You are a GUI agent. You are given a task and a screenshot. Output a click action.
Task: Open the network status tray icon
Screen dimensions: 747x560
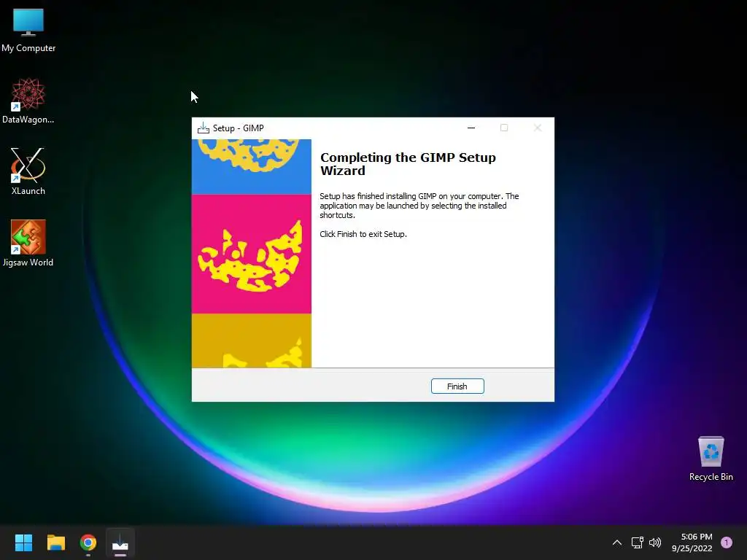(x=637, y=542)
